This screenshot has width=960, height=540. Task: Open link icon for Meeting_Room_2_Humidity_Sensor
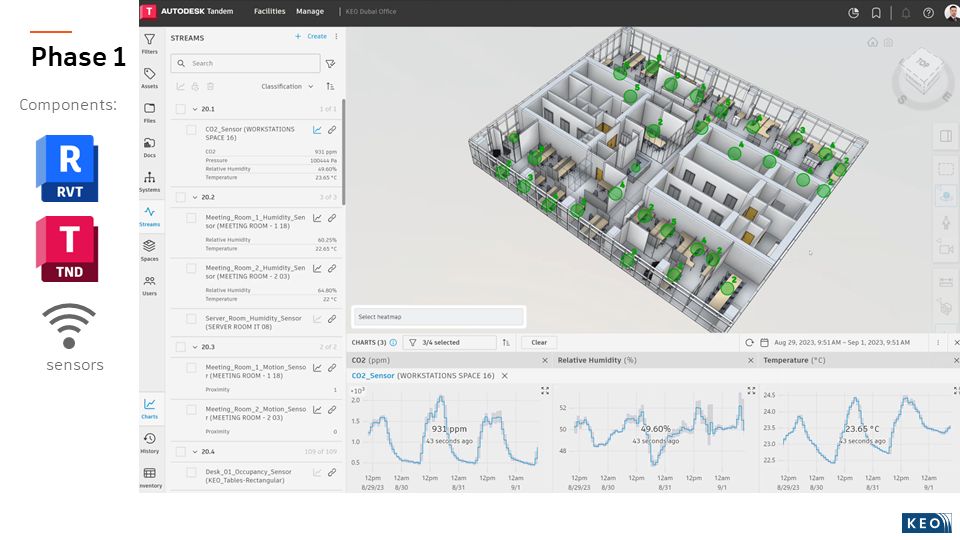(x=332, y=268)
